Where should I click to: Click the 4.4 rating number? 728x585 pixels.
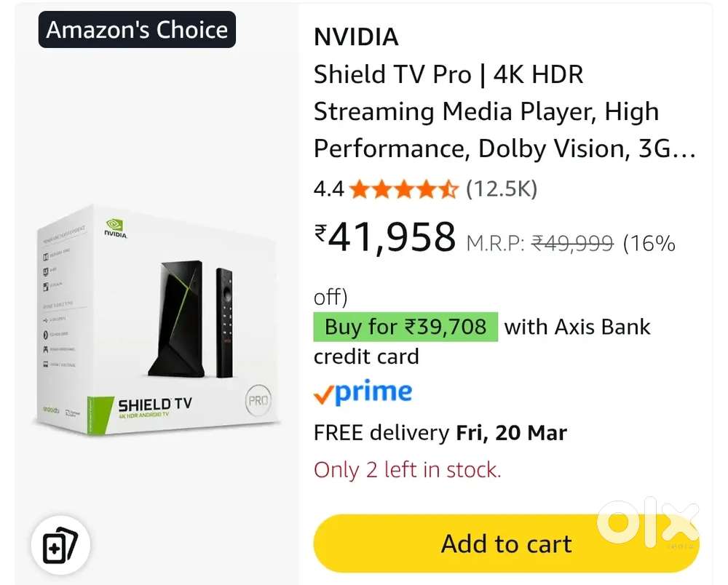(x=328, y=190)
